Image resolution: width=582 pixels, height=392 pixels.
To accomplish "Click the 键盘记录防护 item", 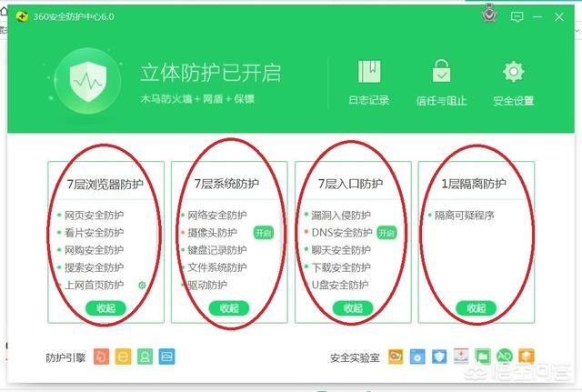I will click(217, 250).
